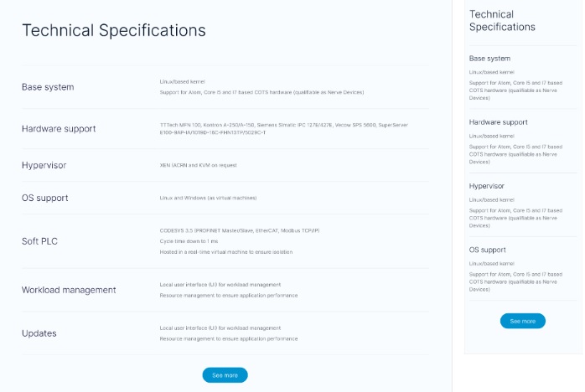Click Base system heading in narrow right panel
The height and width of the screenshot is (392, 585).
pyautogui.click(x=489, y=59)
